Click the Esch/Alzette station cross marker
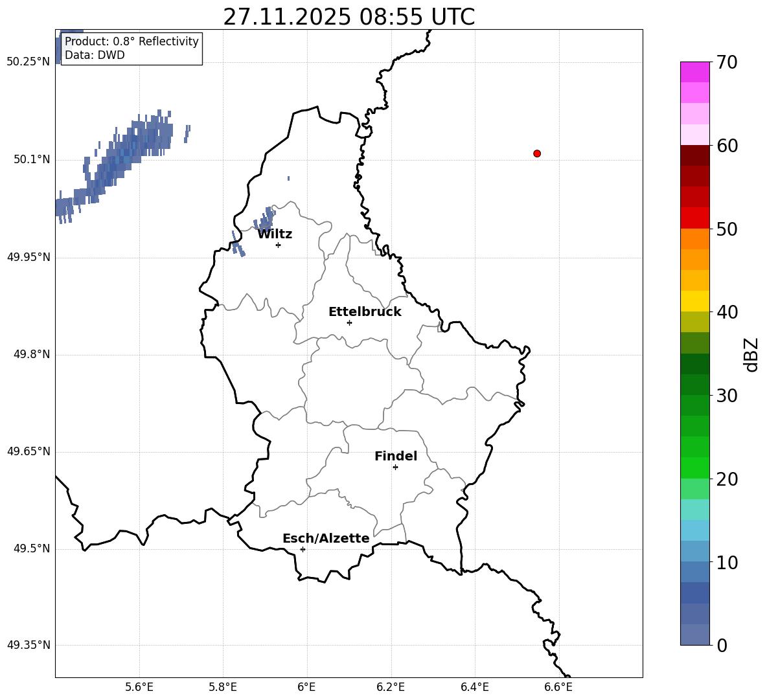Screen dimensions: 767x700 click(303, 549)
